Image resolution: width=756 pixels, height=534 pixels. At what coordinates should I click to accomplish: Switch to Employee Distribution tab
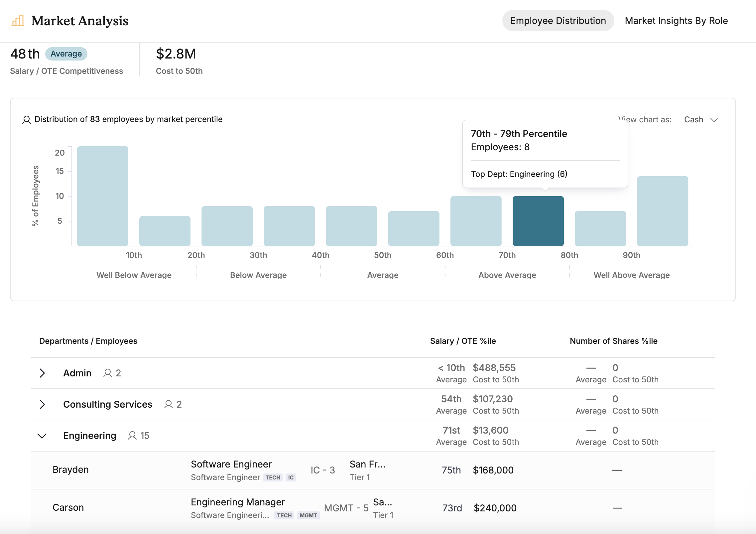click(558, 21)
